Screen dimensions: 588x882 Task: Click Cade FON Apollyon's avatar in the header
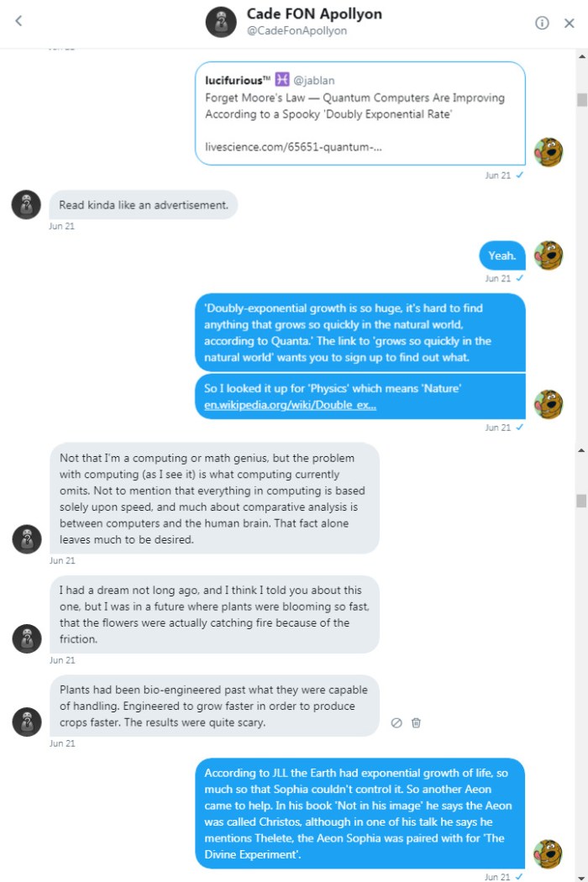click(221, 23)
